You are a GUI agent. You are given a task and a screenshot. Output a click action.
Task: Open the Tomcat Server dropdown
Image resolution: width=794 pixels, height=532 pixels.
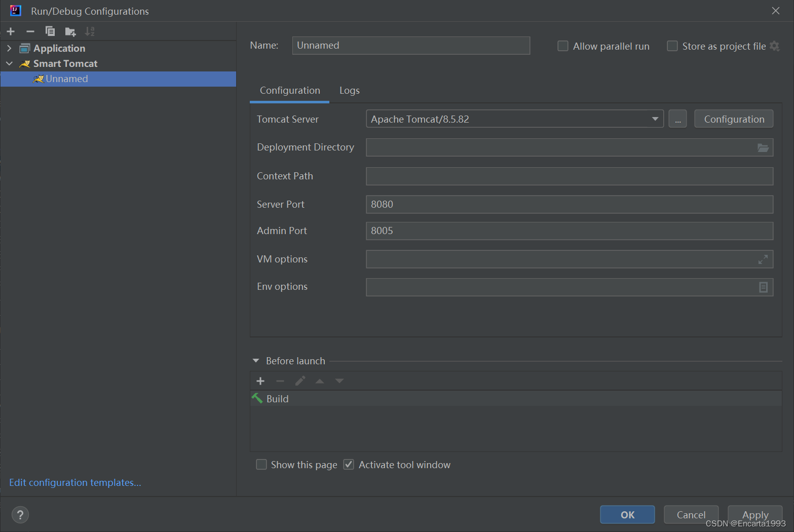coord(515,119)
